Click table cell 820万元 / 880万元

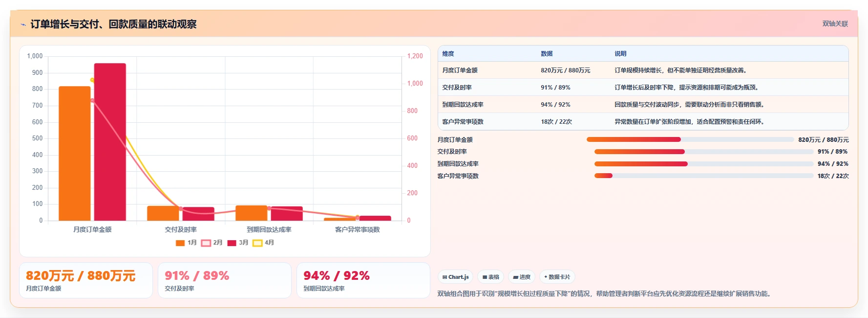(x=565, y=70)
